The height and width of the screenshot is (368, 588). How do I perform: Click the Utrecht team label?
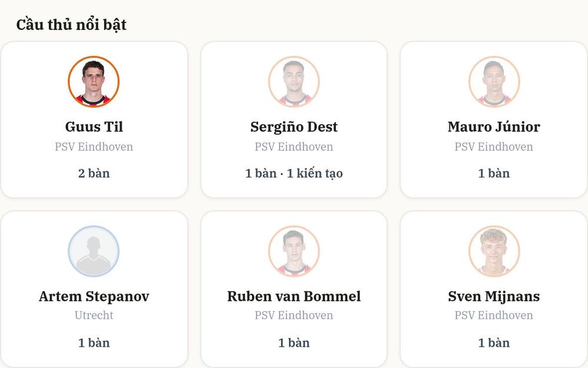[x=93, y=315]
